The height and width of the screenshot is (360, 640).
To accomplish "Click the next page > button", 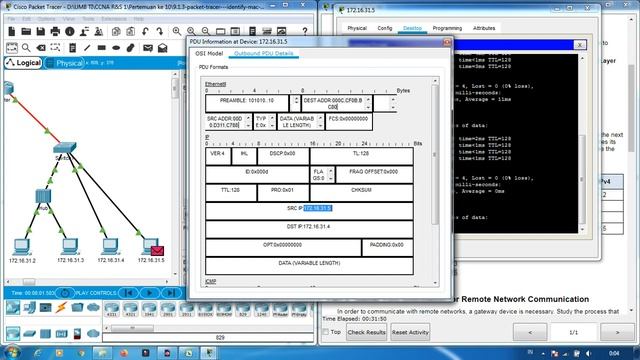I will point(617,332).
